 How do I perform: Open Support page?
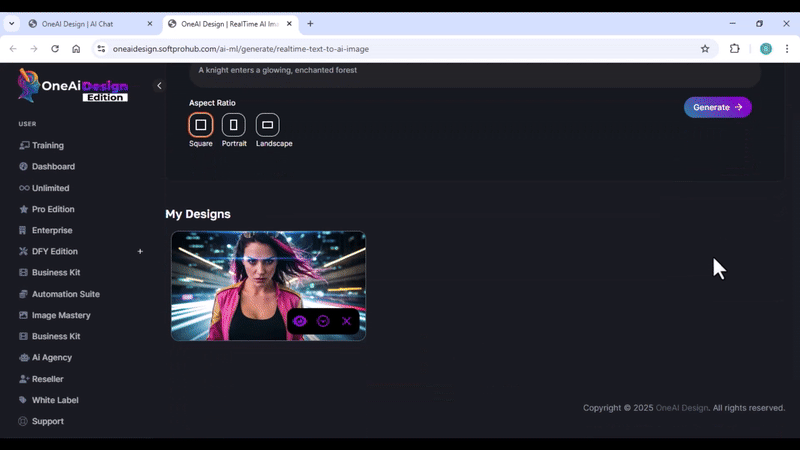point(41,421)
